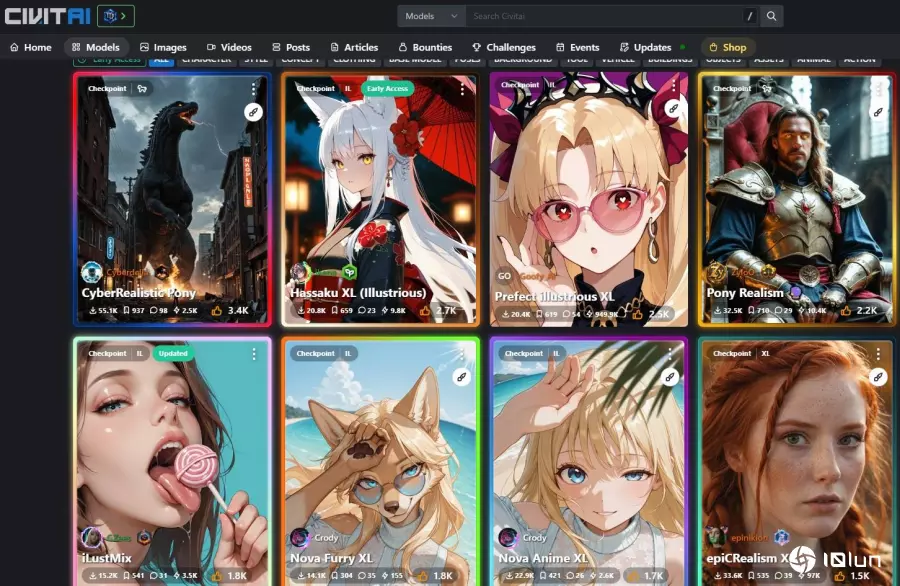Click 22.9K download count on Nova Anime XL
900x586 pixels.
pyautogui.click(x=517, y=576)
